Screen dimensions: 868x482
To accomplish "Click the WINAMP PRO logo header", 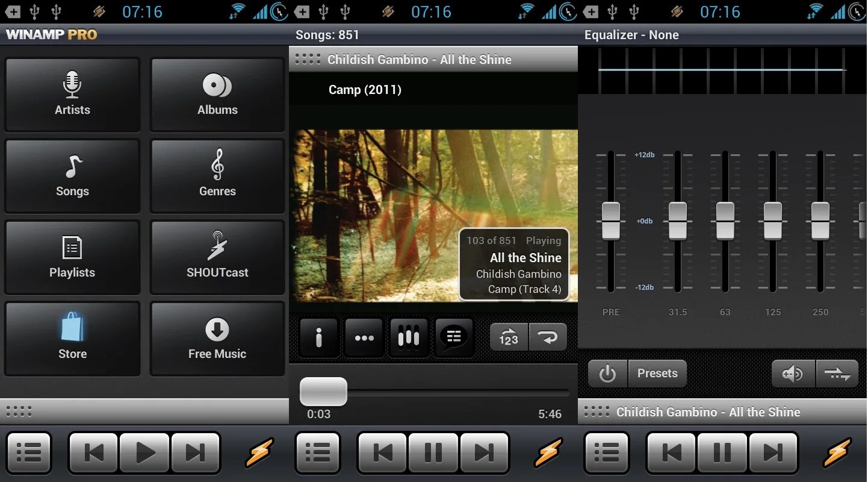I will pyautogui.click(x=52, y=34).
